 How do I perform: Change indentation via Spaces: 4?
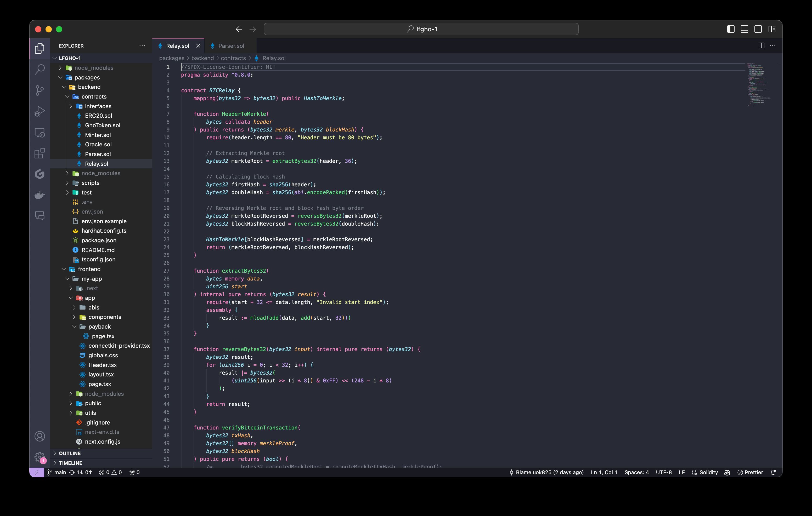[636, 473]
